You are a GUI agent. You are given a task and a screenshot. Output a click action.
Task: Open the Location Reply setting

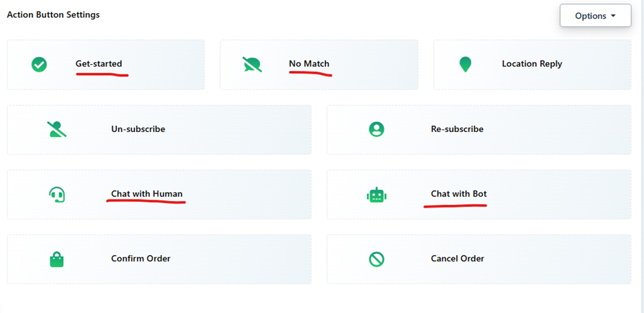click(532, 64)
